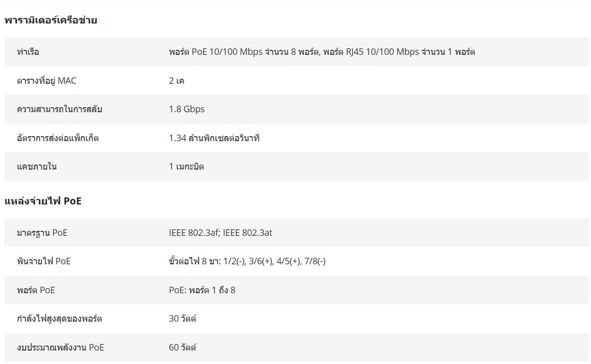Click the 1 เมกะบิต cache value
The image size is (591, 364).
(x=186, y=167)
